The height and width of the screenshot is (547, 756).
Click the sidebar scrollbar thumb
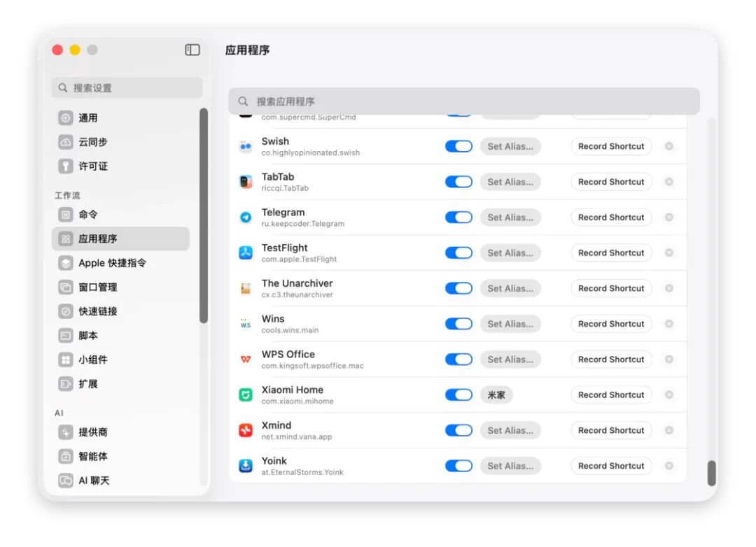click(204, 215)
